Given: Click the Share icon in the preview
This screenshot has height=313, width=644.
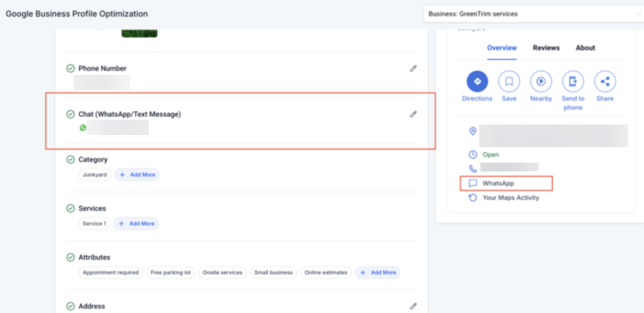Looking at the screenshot, I should [605, 81].
